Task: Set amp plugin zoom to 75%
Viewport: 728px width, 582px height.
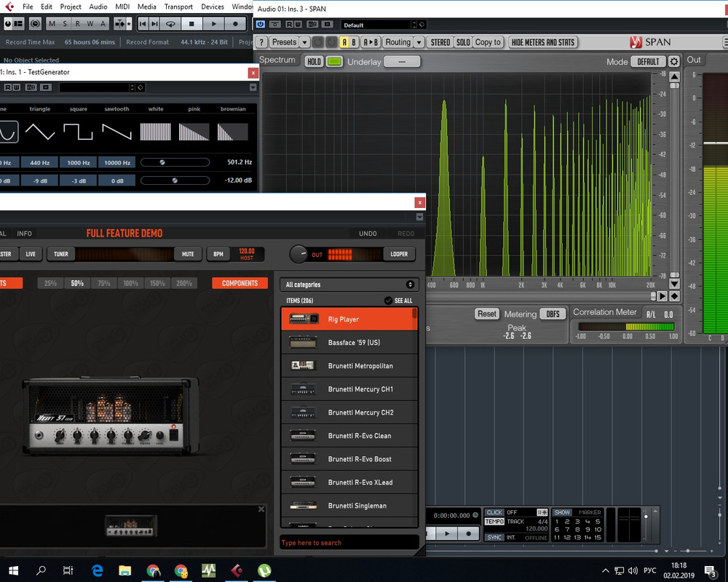Action: pos(104,283)
